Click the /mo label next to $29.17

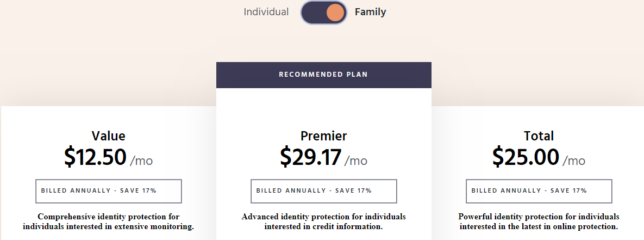tap(356, 161)
